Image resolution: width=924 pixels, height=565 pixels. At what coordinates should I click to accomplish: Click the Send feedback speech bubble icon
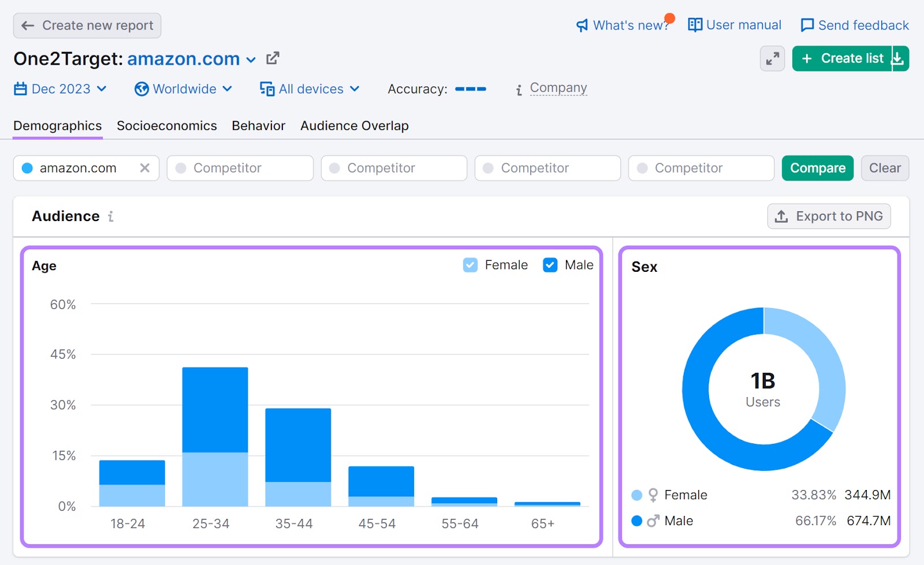click(x=807, y=25)
